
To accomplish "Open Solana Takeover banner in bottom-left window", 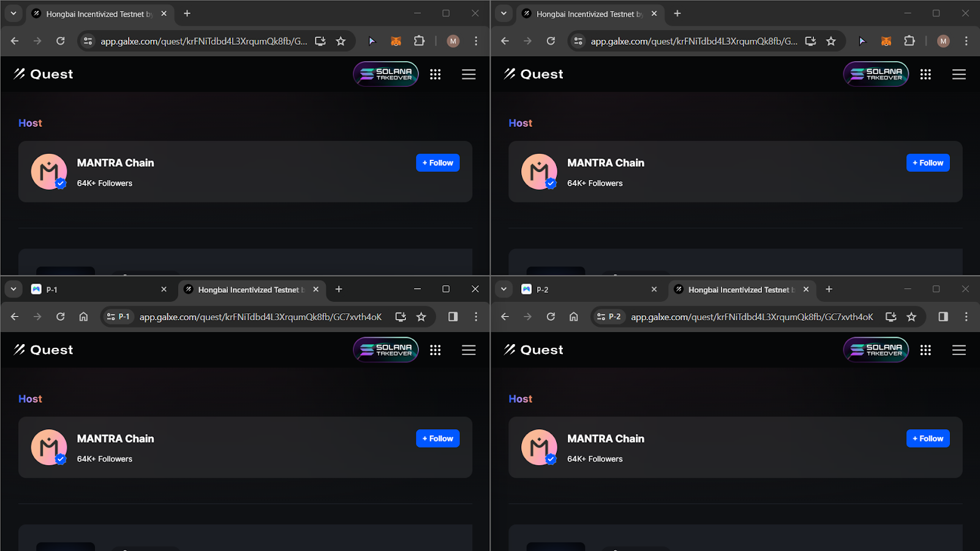I will [386, 350].
